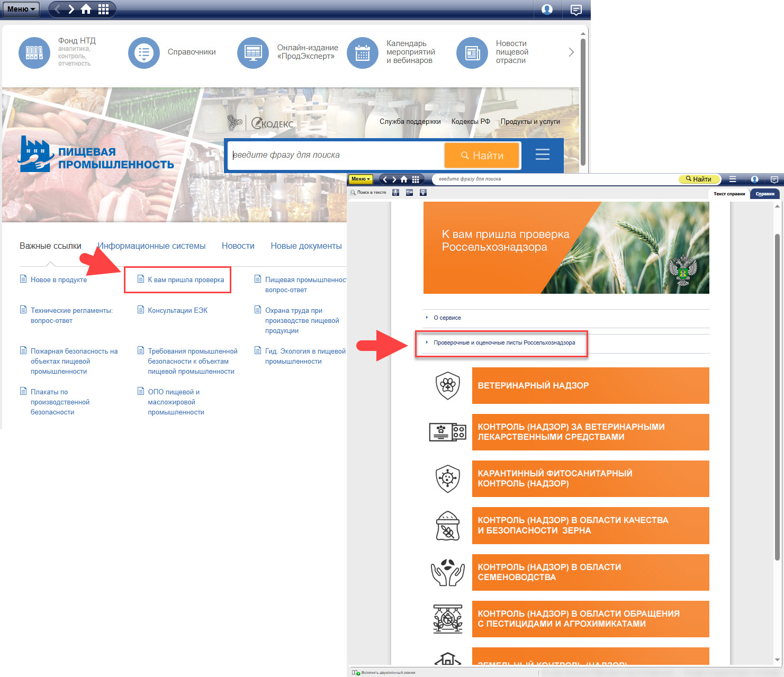Open Контроль в области качества и безопасности зерна banner
The height and width of the screenshot is (677, 784).
click(x=590, y=525)
